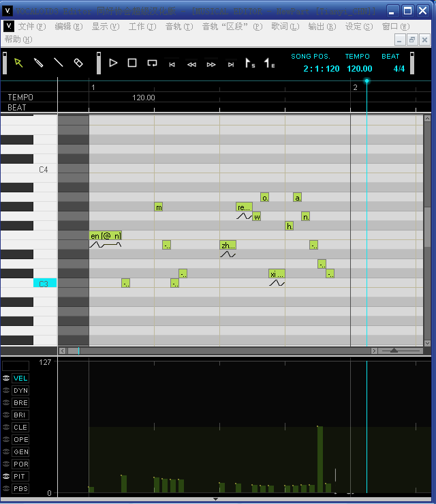Toggle the BRI visibility eye
This screenshot has height=504, width=436.
[x=6, y=415]
